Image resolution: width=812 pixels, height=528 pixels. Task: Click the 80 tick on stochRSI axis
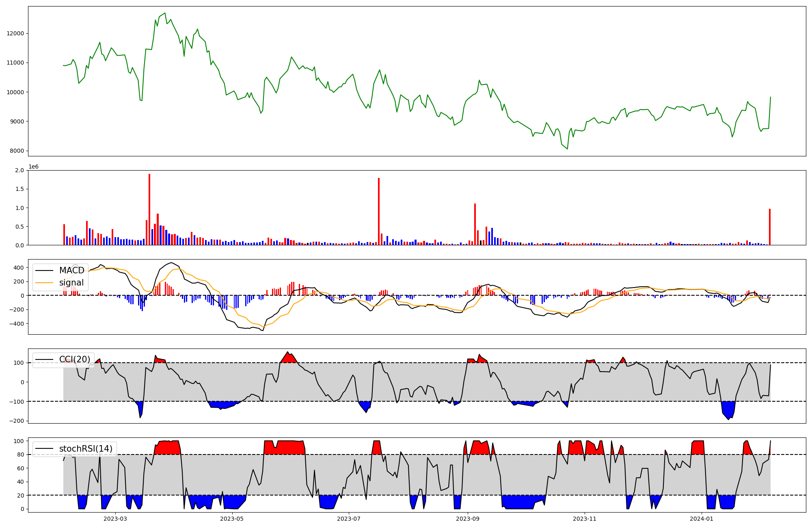[x=21, y=455]
